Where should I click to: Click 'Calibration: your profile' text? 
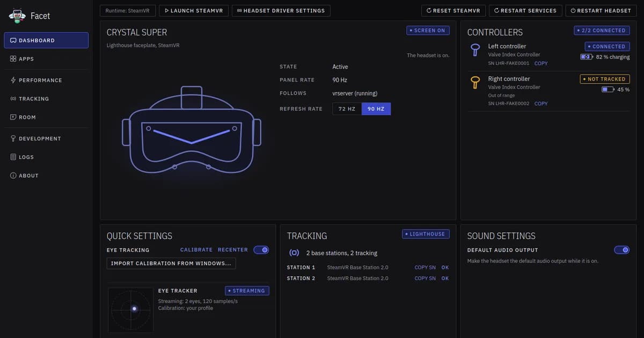(186, 308)
